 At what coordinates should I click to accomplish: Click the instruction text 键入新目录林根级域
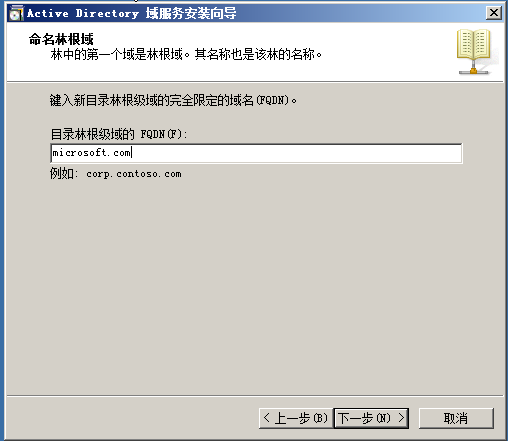(x=109, y=100)
